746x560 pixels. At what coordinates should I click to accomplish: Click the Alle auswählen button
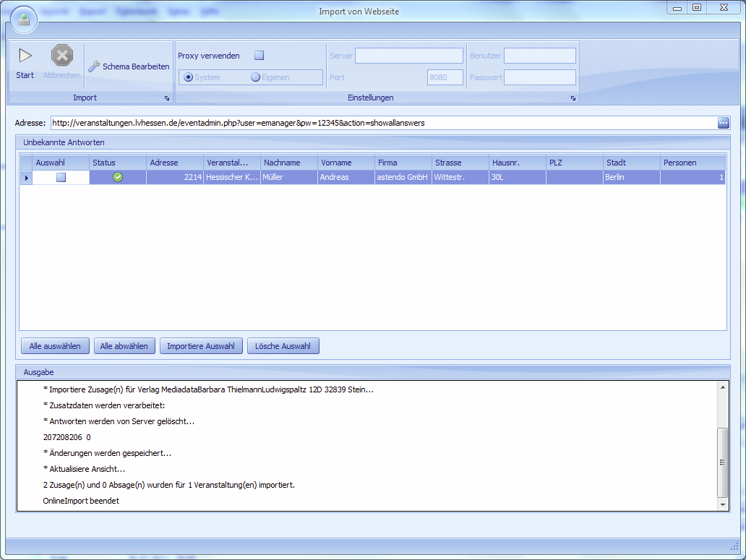click(55, 346)
